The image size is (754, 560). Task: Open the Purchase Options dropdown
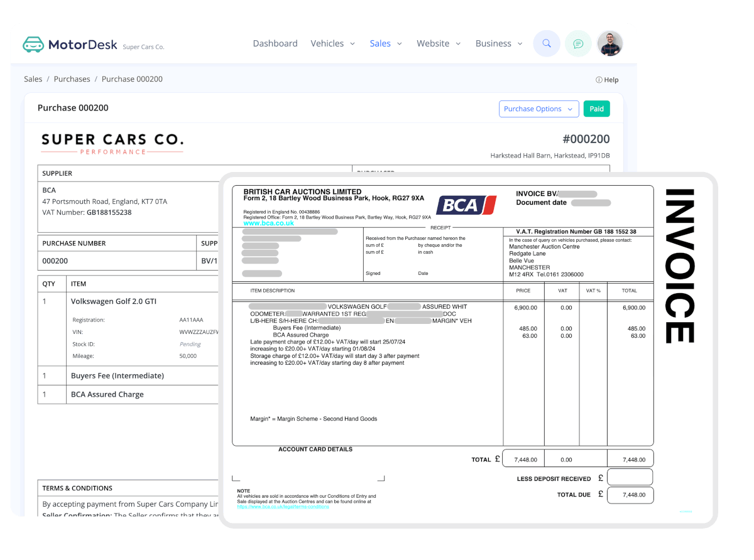pyautogui.click(x=538, y=109)
